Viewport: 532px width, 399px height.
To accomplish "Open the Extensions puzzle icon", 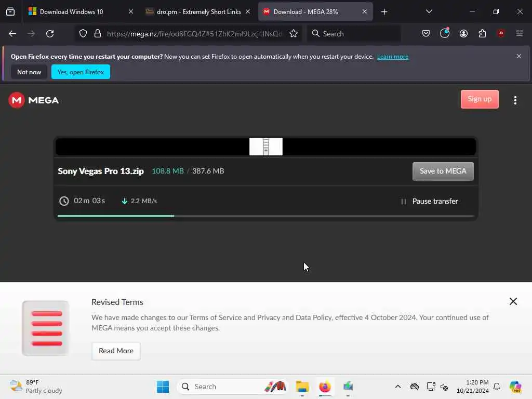I will click(482, 33).
